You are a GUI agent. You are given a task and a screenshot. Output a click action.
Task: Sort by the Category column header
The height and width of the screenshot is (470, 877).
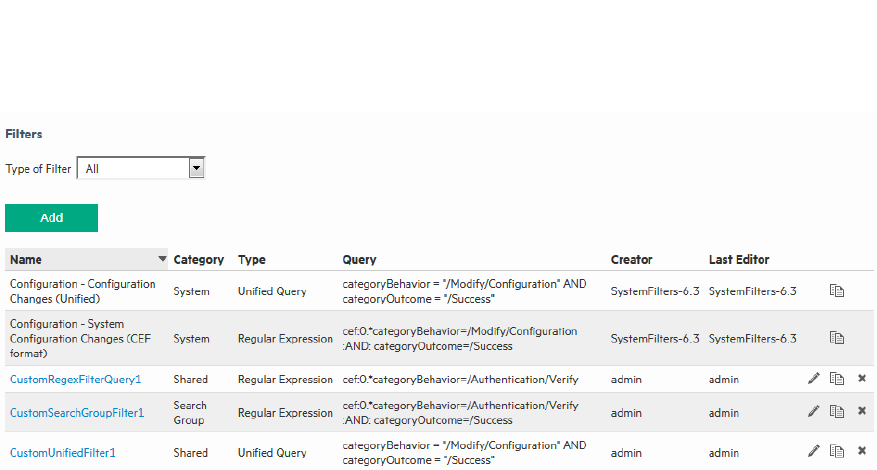[199, 260]
